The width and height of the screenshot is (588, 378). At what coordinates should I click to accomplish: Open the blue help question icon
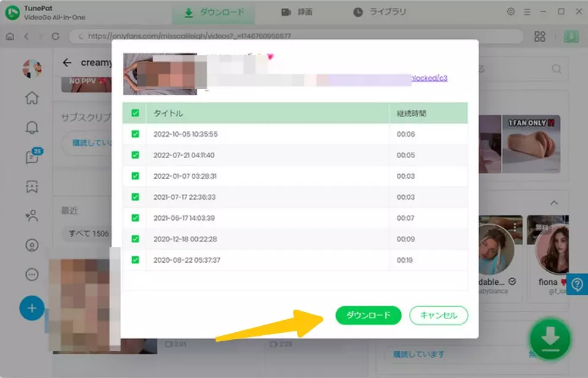pos(577,284)
